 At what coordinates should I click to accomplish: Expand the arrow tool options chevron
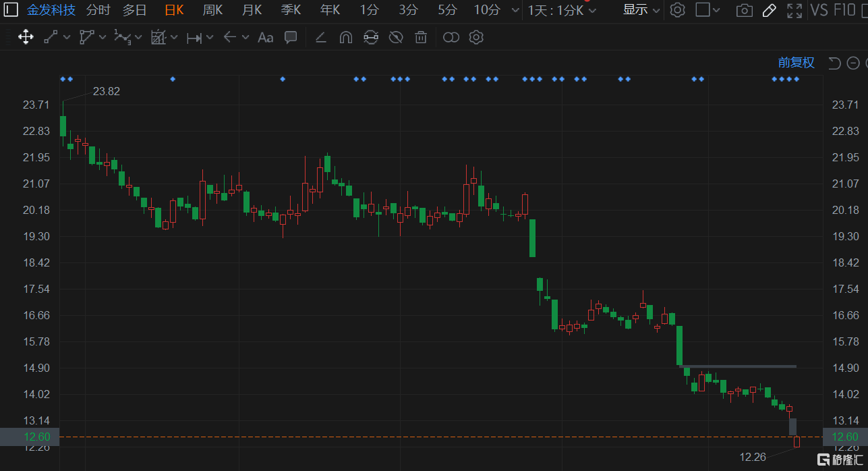click(x=245, y=38)
